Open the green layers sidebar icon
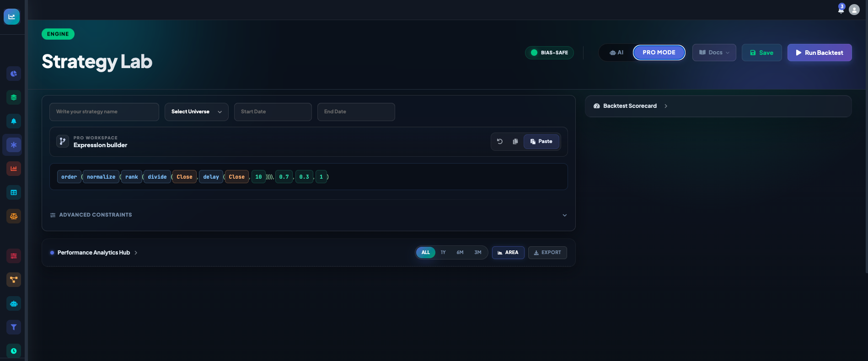 pyautogui.click(x=14, y=97)
